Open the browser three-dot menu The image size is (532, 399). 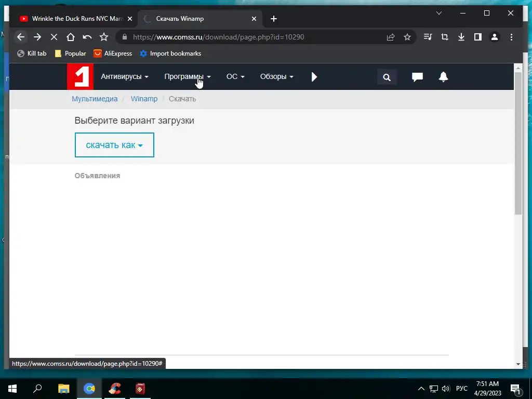(x=511, y=37)
